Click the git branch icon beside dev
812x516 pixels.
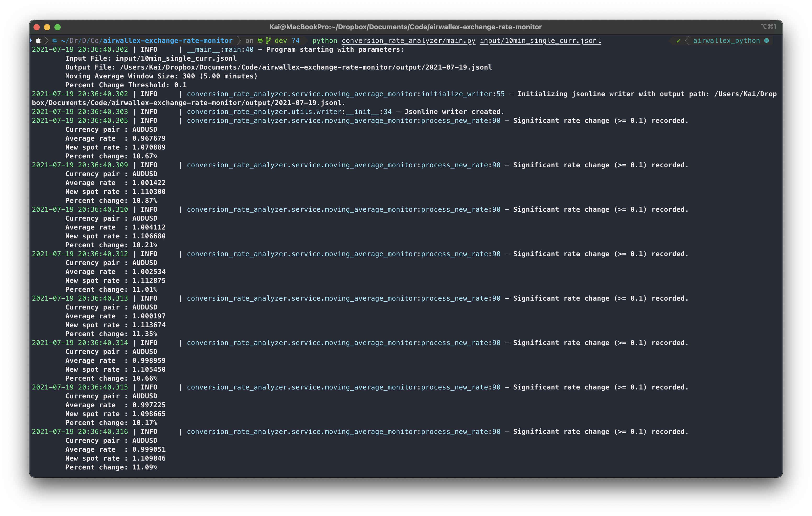(x=268, y=41)
